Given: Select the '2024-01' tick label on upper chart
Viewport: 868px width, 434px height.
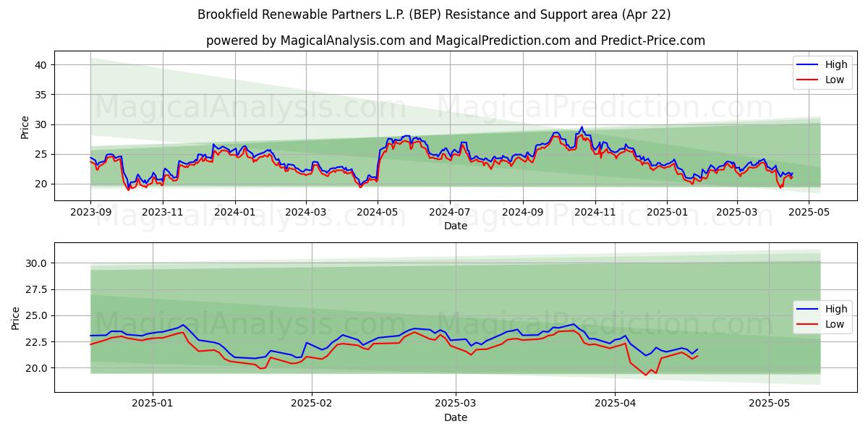Looking at the screenshot, I should point(234,213).
